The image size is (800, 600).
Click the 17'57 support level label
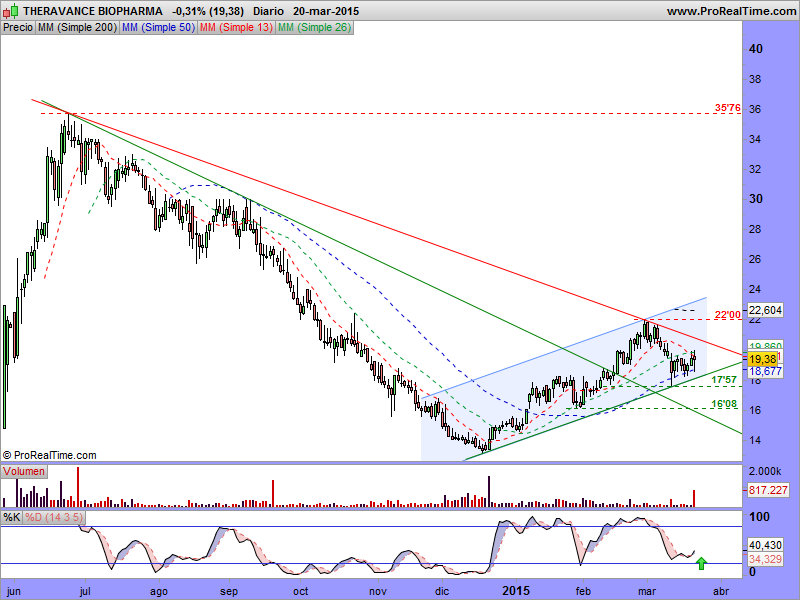[x=724, y=380]
